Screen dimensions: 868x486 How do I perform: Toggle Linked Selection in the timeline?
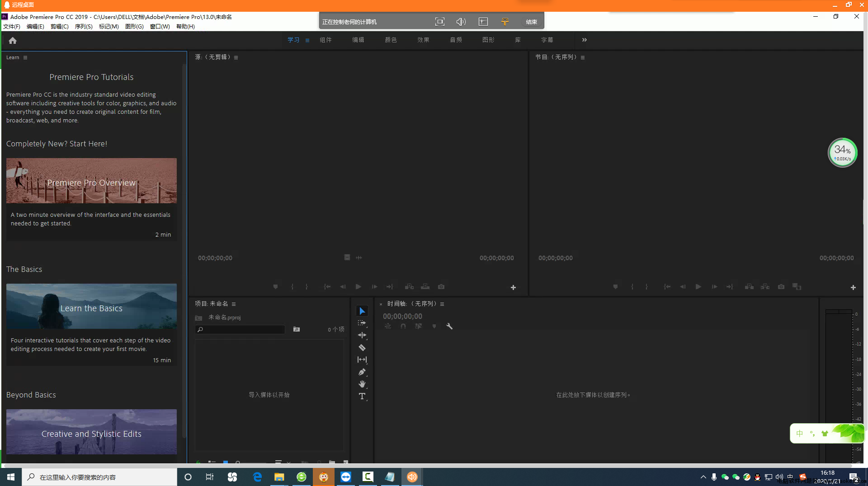click(x=419, y=326)
